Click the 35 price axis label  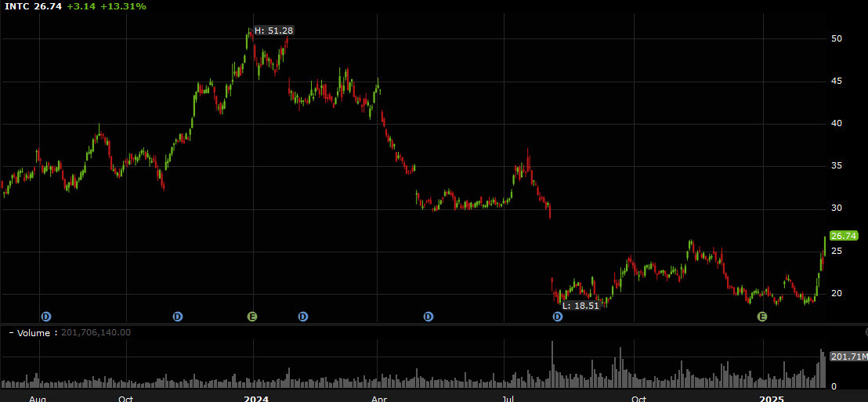coord(837,166)
